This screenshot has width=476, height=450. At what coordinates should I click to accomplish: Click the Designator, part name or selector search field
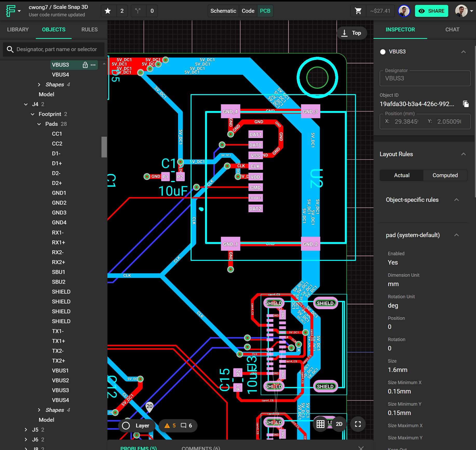54,49
